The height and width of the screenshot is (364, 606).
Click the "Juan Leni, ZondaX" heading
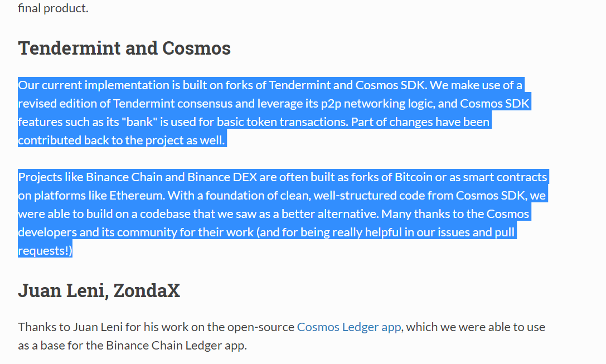pyautogui.click(x=99, y=290)
